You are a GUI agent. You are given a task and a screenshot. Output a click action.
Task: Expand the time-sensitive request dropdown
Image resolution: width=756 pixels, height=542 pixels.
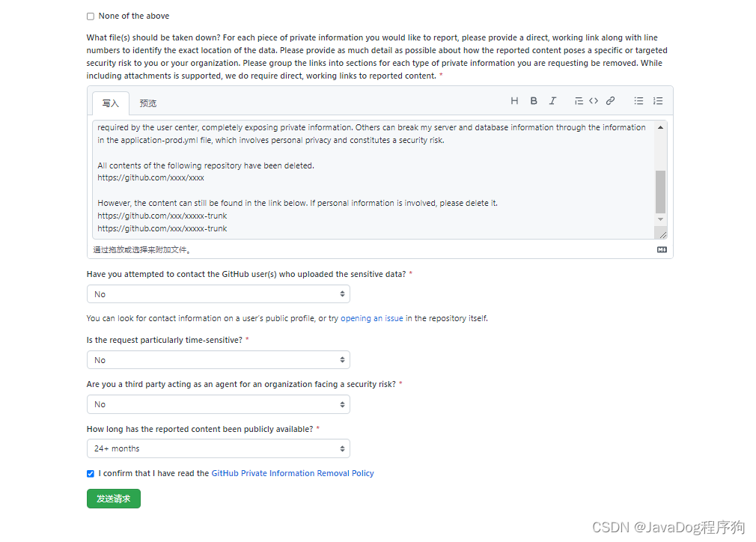point(218,359)
